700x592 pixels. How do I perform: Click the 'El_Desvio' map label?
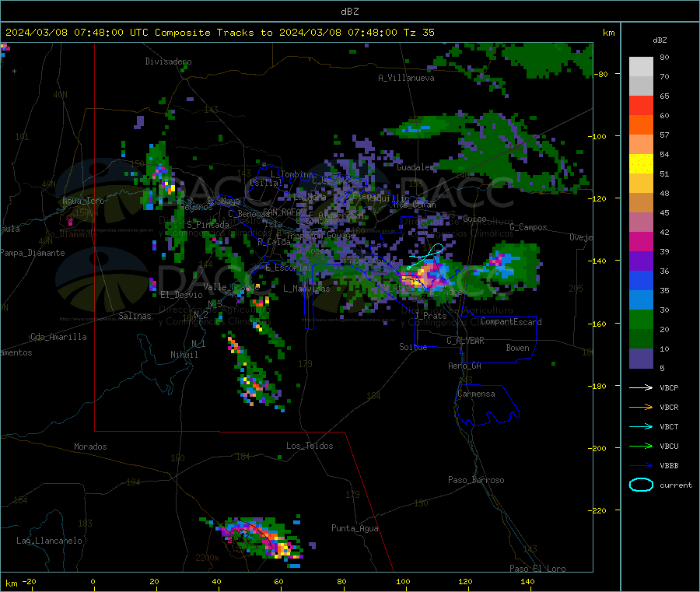(181, 295)
